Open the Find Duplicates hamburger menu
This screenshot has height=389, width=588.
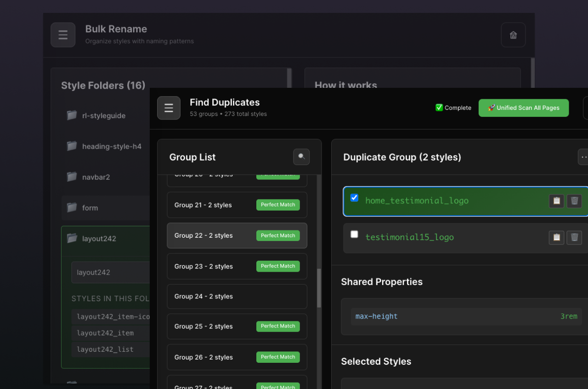[169, 108]
